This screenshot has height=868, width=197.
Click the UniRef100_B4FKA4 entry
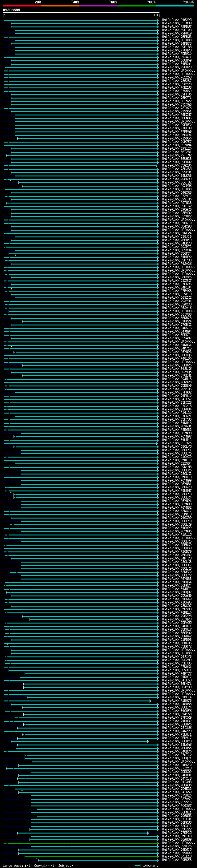(177, 64)
